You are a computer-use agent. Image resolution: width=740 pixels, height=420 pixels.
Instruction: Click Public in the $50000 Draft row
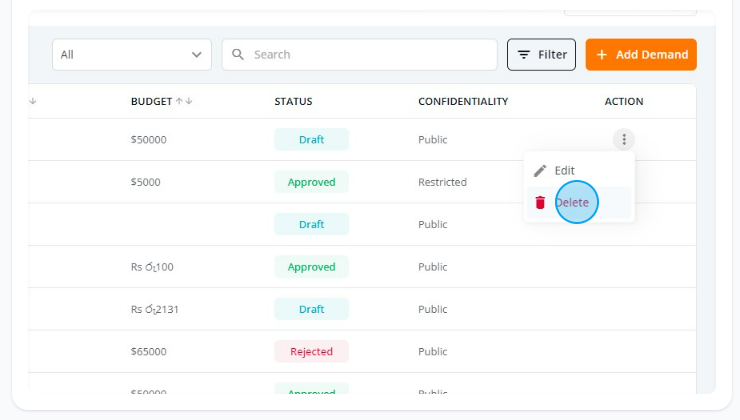(432, 140)
